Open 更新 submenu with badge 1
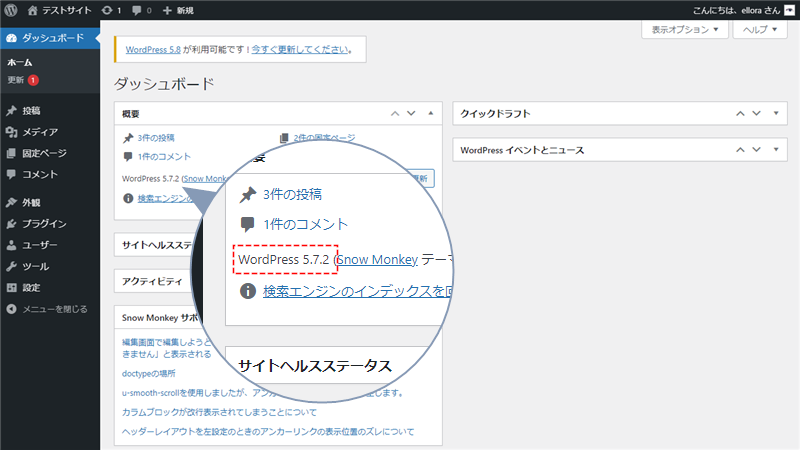This screenshot has width=800, height=450. [x=23, y=80]
